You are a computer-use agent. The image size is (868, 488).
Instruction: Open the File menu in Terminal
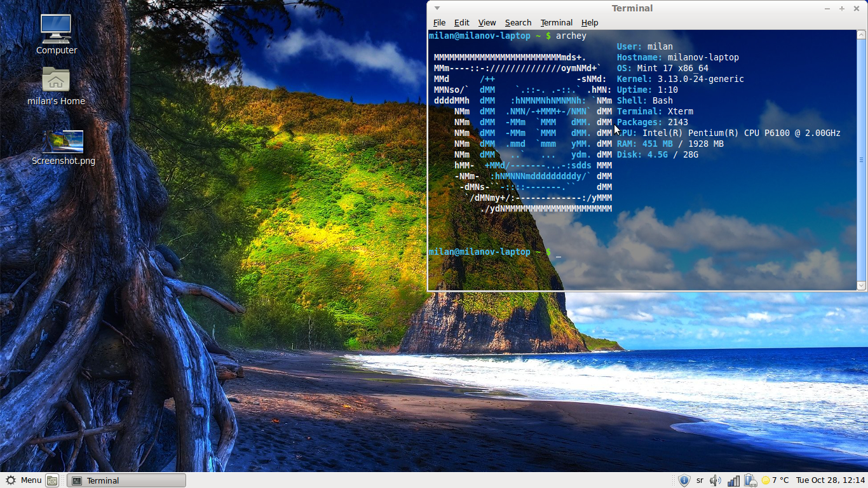(439, 22)
